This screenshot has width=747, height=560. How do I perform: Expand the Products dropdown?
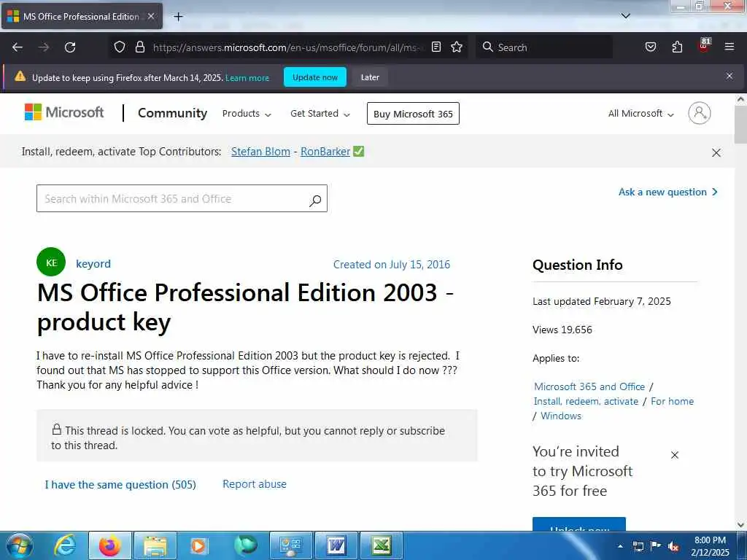click(x=247, y=114)
